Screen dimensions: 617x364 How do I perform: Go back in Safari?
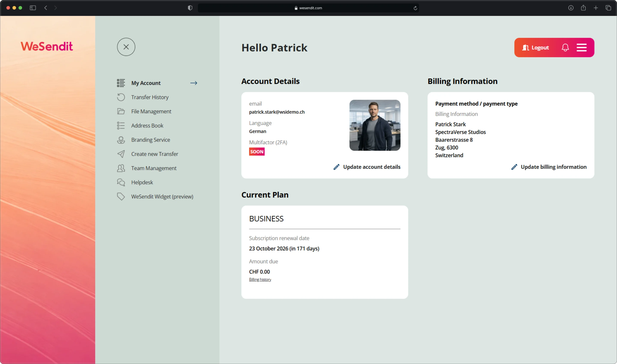point(46,8)
